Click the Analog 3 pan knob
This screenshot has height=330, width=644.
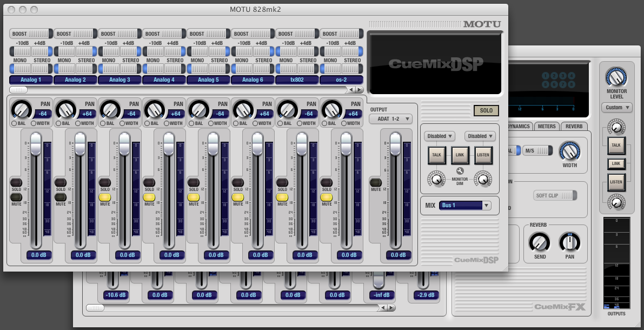coord(110,110)
